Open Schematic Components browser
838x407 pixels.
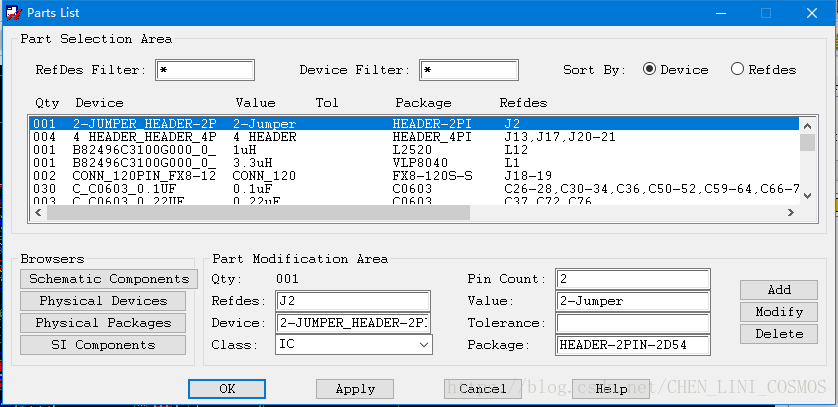[x=109, y=279]
